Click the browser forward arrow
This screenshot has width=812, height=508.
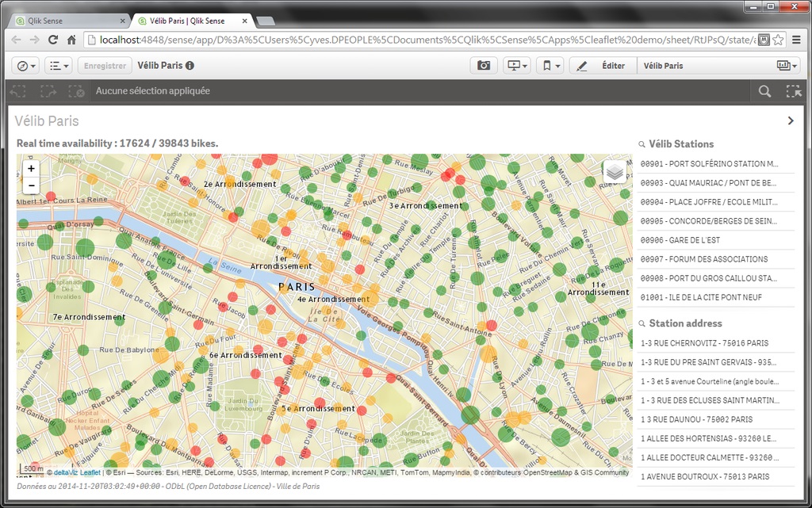click(34, 40)
